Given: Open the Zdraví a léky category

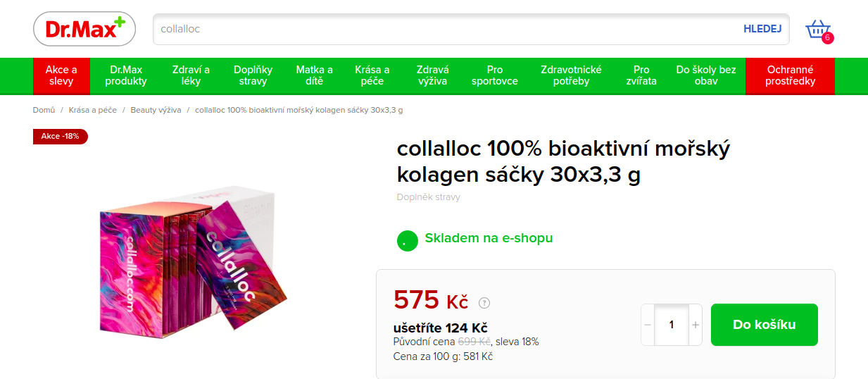Looking at the screenshot, I should tap(191, 75).
